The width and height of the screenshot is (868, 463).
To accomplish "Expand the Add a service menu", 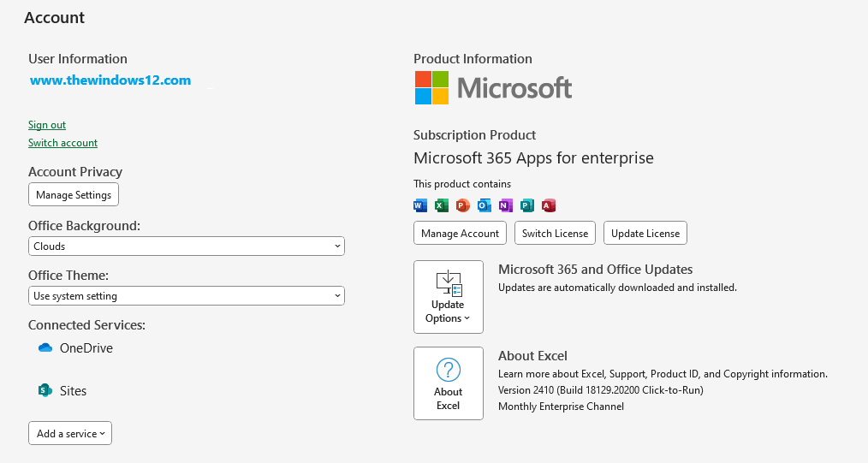I will (x=70, y=433).
